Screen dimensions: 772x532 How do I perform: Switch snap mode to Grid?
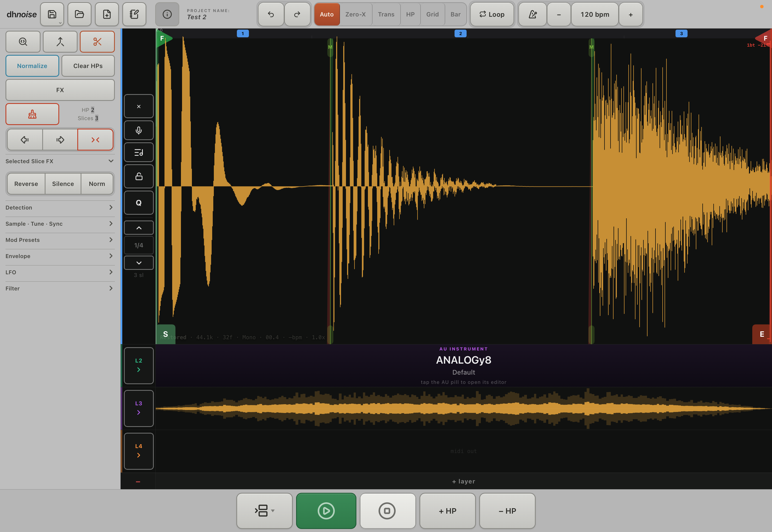(x=433, y=14)
